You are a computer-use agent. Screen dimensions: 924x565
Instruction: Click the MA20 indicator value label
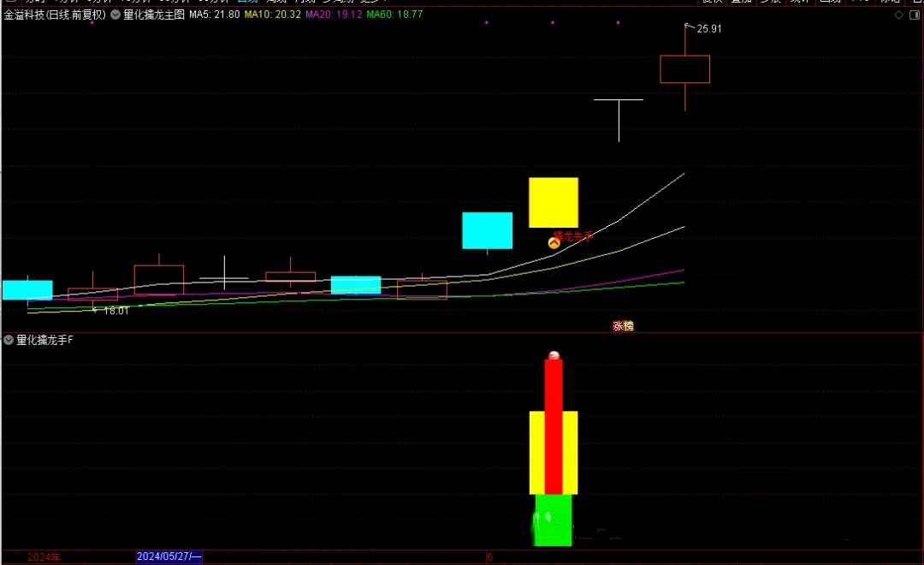(333, 15)
